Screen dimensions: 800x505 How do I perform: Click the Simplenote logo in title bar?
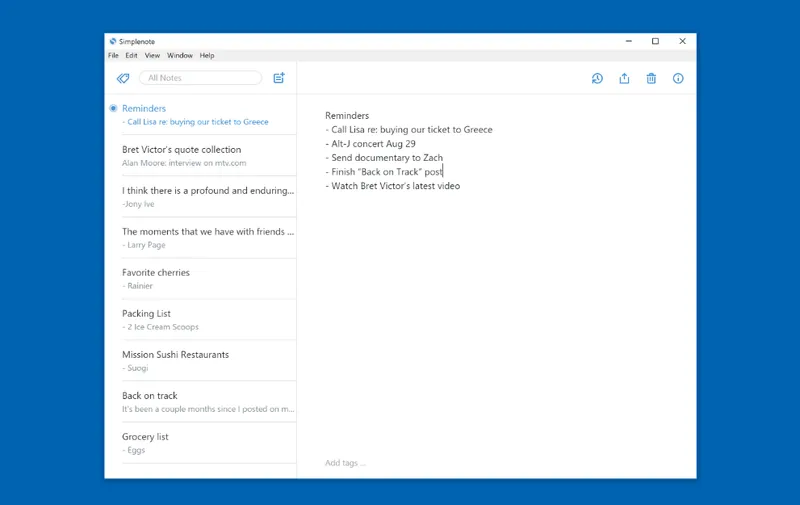(113, 41)
